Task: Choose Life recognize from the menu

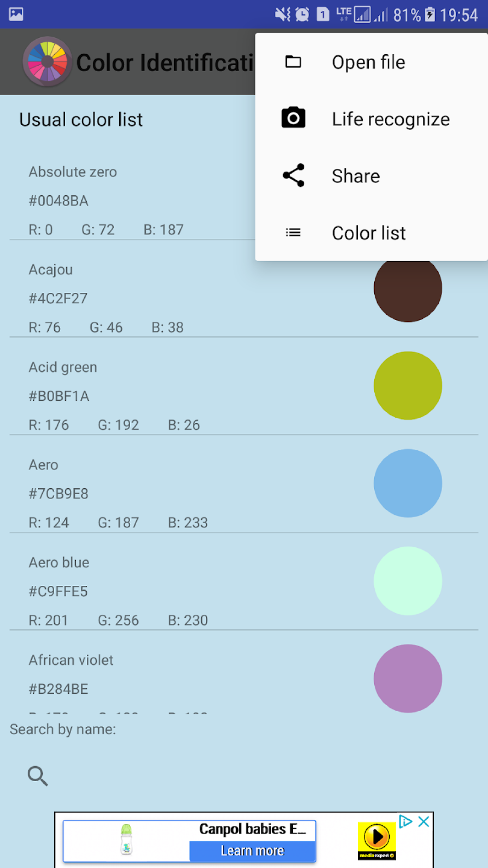Action: (x=372, y=119)
